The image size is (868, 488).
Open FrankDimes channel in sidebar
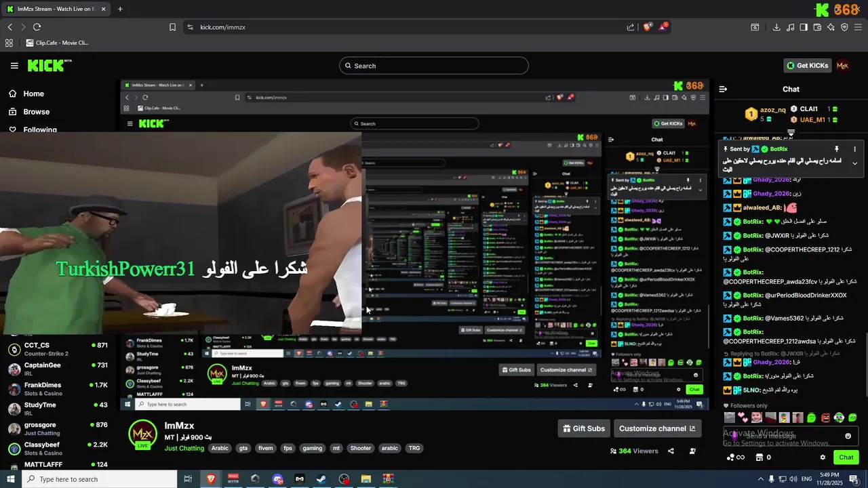pos(58,389)
